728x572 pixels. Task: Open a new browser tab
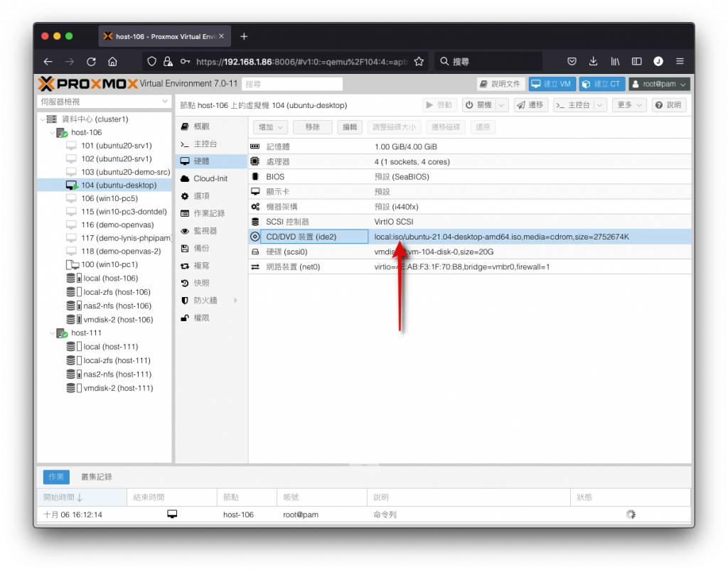[x=244, y=36]
